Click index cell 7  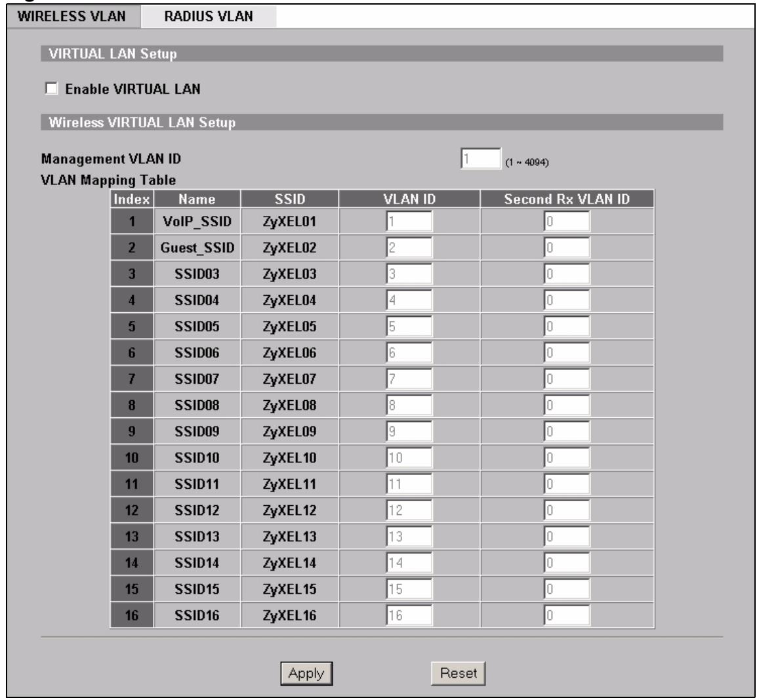[132, 379]
